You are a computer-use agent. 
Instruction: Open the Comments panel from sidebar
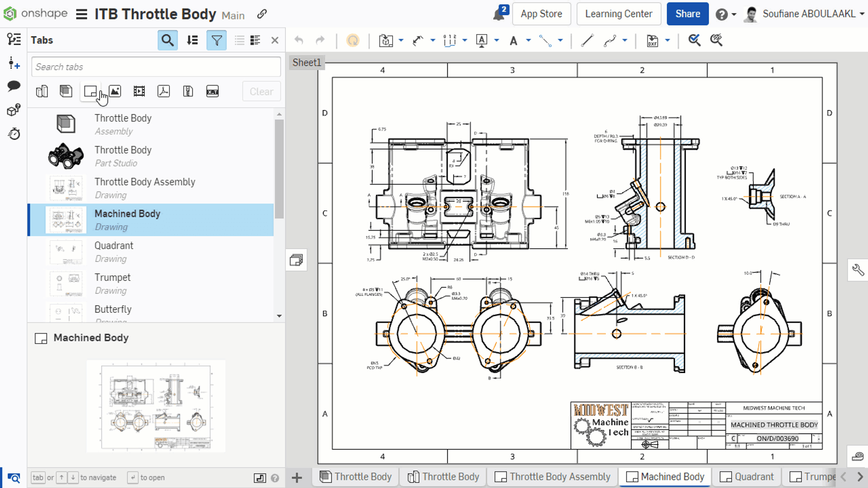[14, 86]
